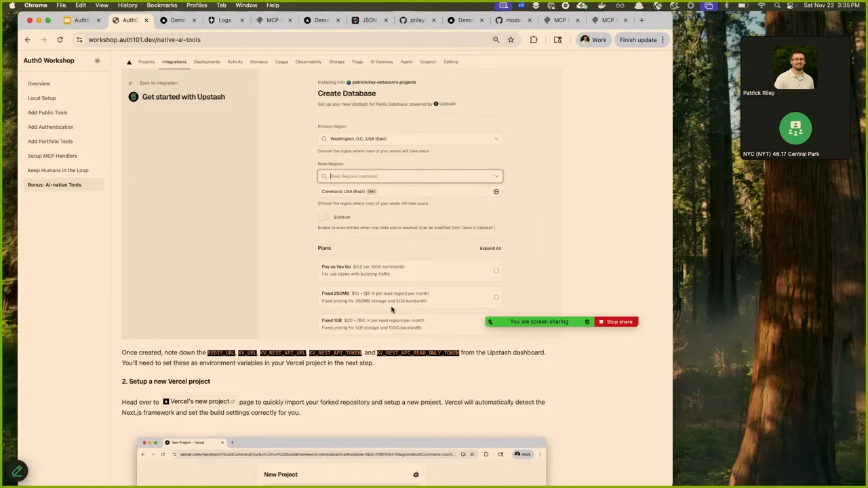This screenshot has height=488, width=868.
Task: Click the back arrow beside Back to integration
Action: point(131,83)
